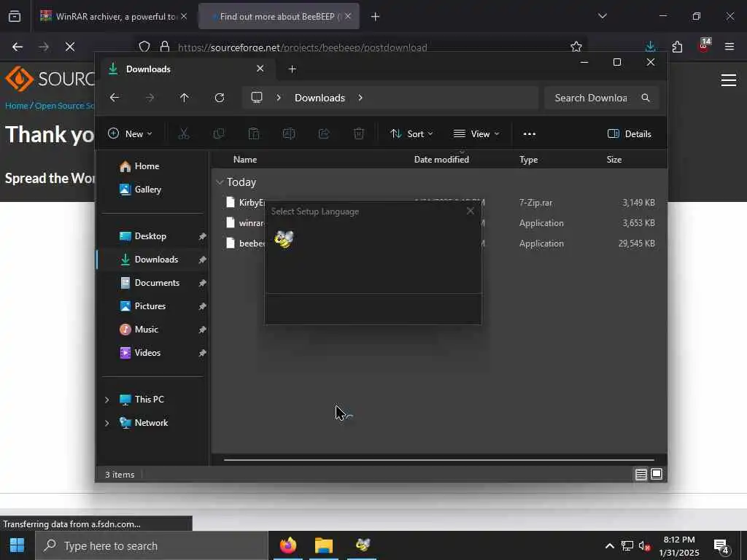747x560 pixels.
Task: Expand the This PC tree node
Action: 107,400
